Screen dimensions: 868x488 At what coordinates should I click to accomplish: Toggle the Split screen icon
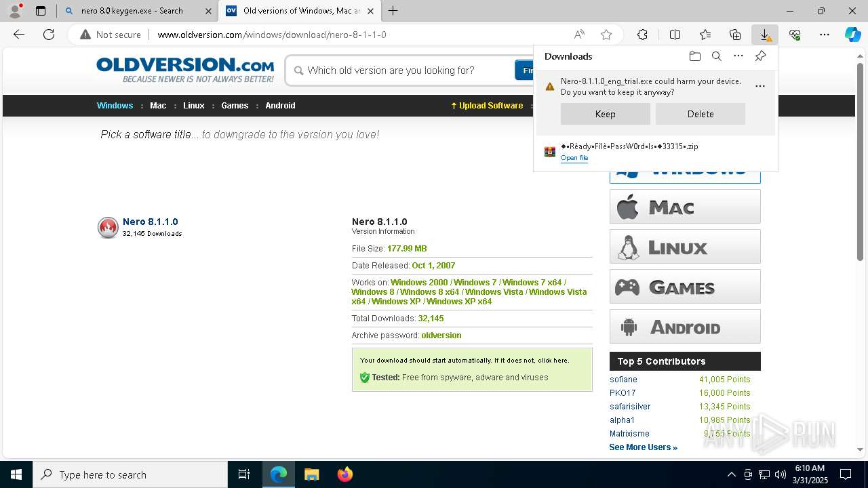[675, 35]
